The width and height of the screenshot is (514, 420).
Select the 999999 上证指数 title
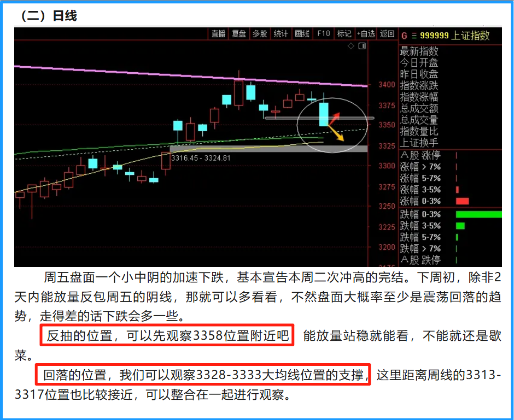click(454, 36)
